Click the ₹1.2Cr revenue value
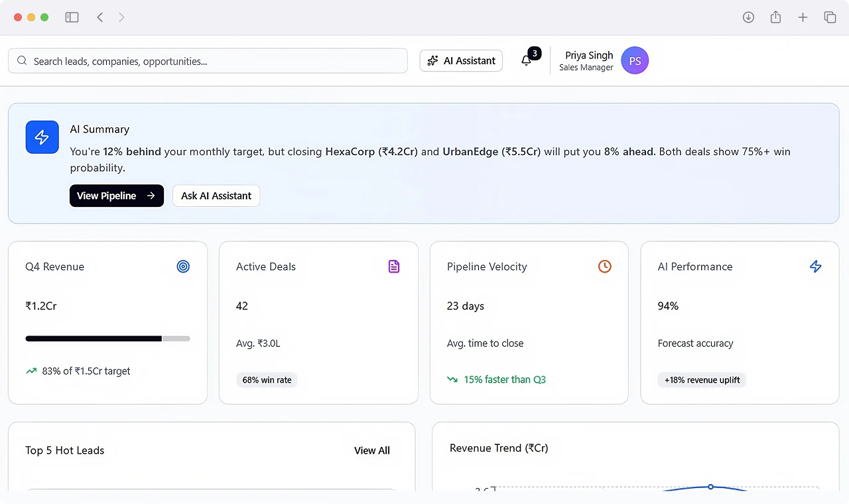 pos(41,306)
